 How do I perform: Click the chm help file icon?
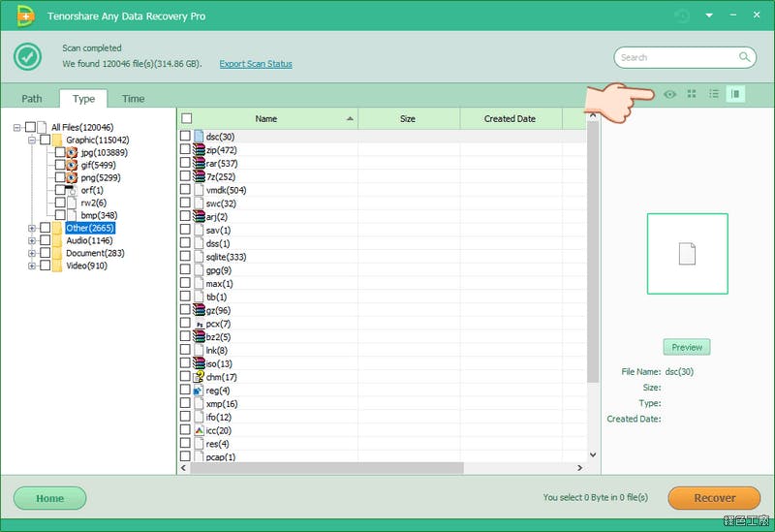[199, 377]
